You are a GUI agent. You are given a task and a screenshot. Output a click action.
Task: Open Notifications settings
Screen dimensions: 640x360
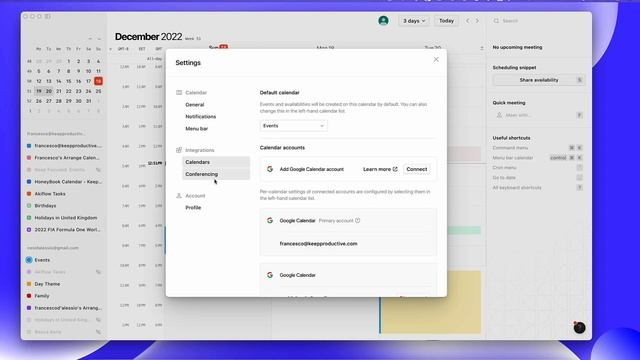click(200, 117)
